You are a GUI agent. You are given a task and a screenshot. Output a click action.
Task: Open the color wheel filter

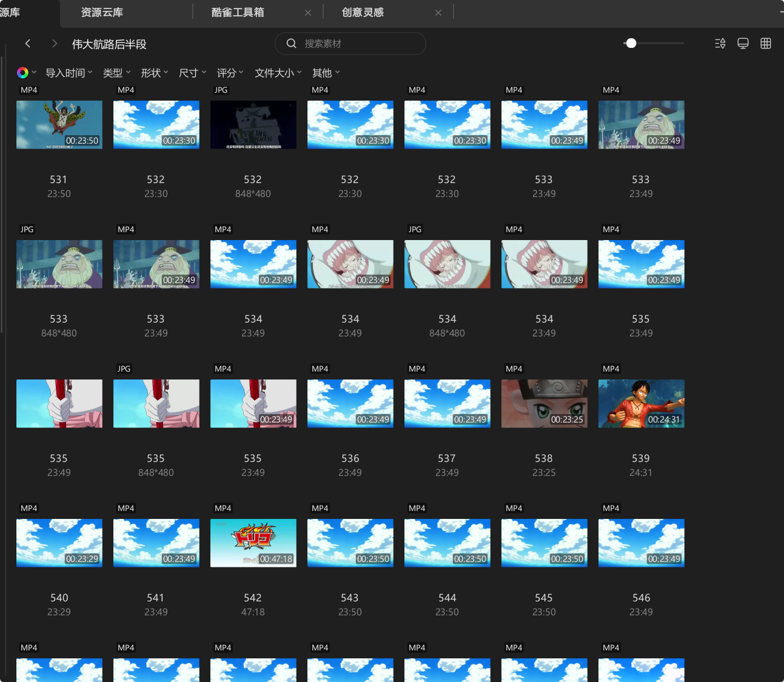23,73
